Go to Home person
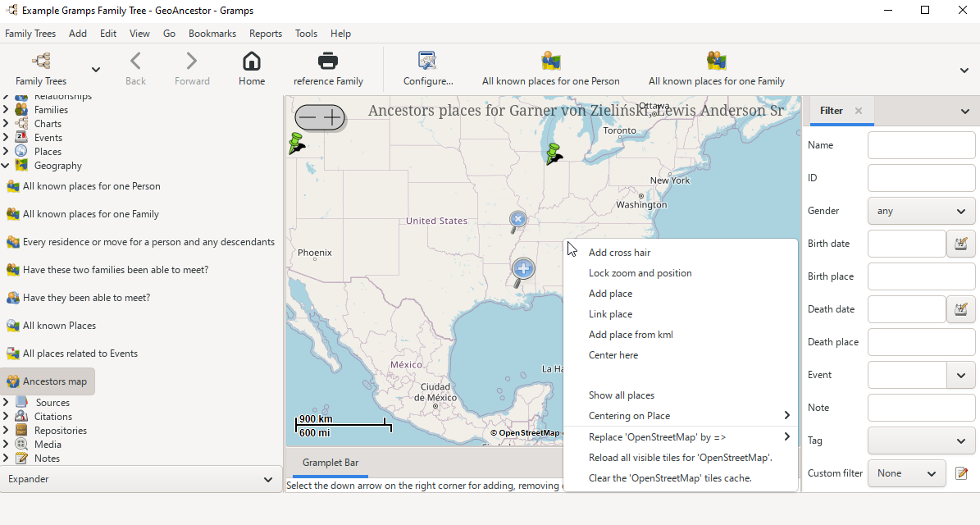The height and width of the screenshot is (525, 980). pos(252,69)
